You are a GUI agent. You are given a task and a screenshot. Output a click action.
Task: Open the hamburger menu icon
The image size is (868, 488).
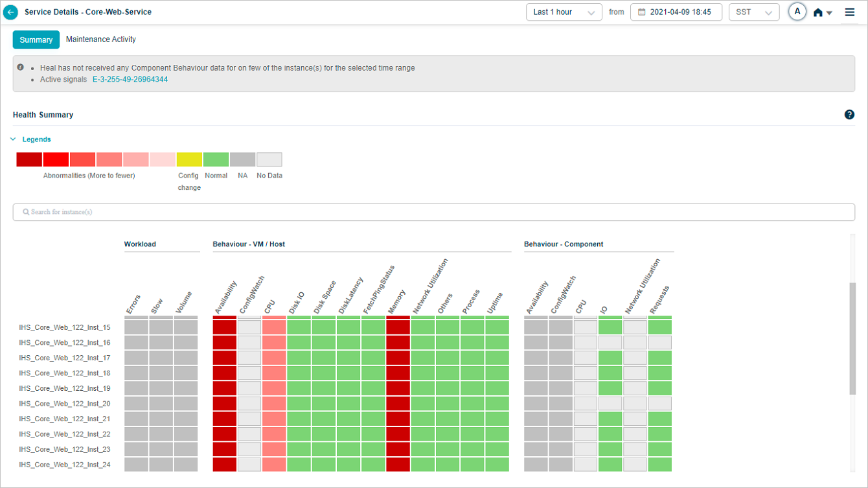point(850,12)
